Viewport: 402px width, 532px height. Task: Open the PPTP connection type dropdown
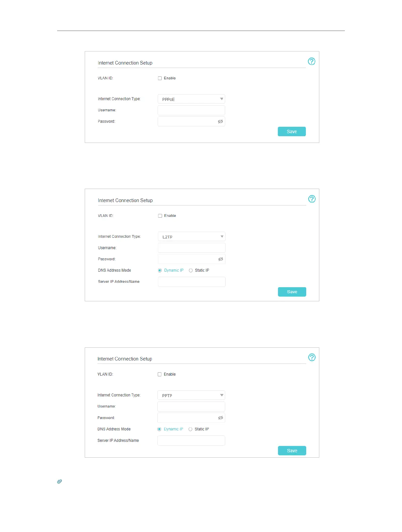191,395
